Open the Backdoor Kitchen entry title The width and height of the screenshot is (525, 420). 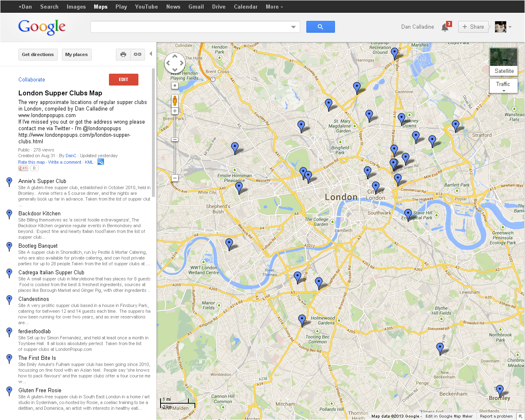[x=39, y=213]
